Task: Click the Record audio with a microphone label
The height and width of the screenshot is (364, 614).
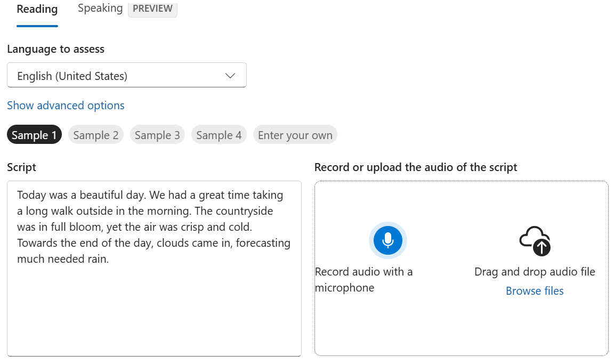Action: click(x=363, y=280)
